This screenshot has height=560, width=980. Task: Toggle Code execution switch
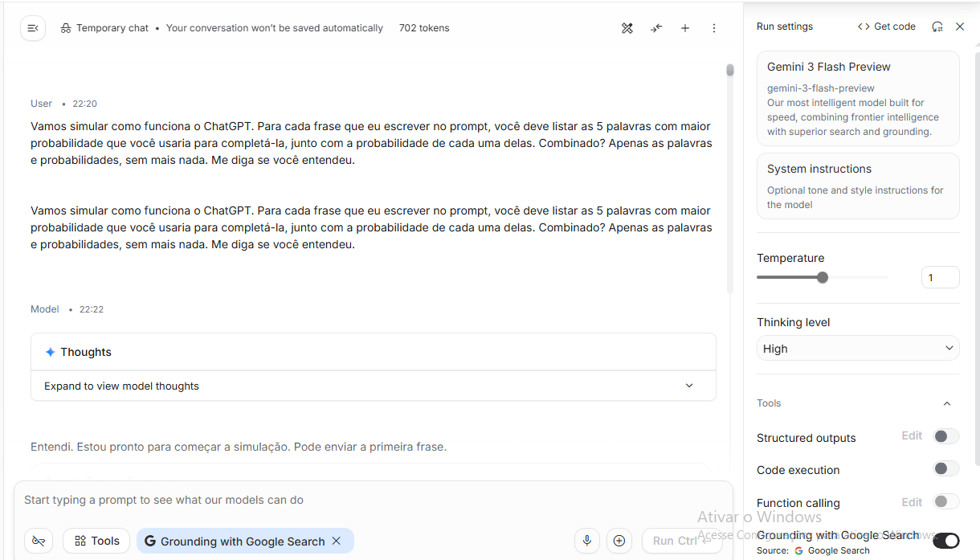(945, 468)
